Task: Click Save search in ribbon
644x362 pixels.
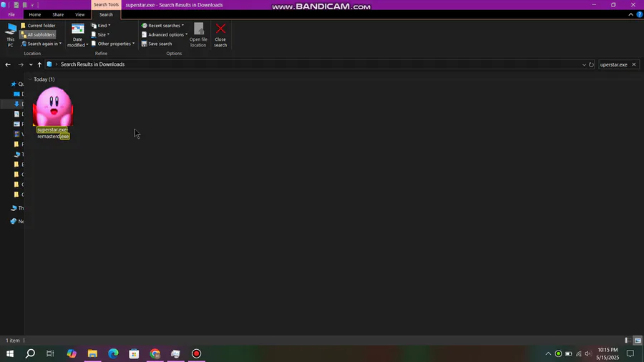Action: 157,44
